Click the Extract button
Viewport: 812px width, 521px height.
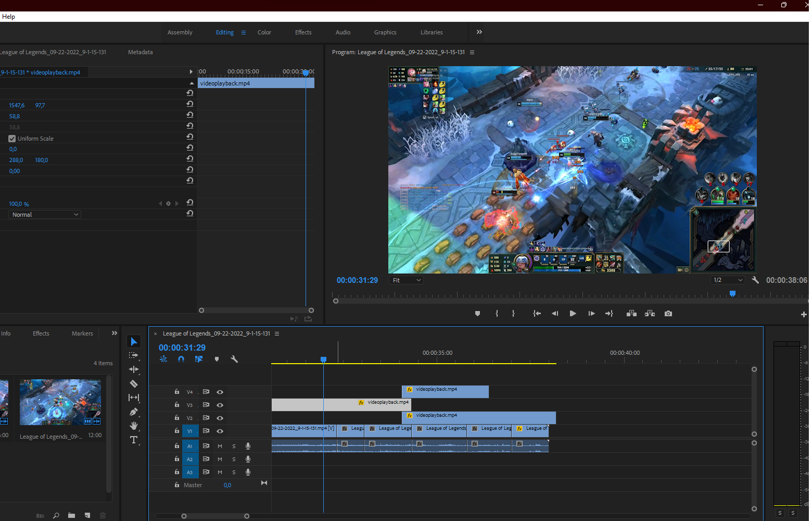650,314
